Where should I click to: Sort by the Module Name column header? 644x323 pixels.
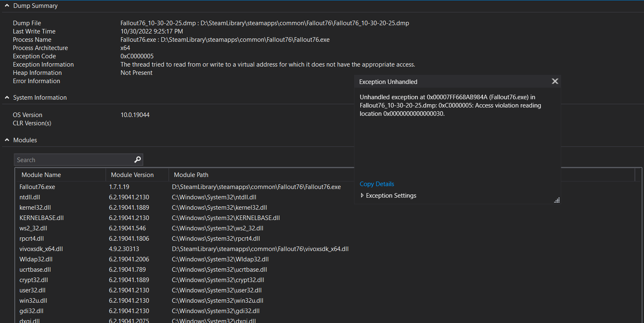tap(60, 175)
